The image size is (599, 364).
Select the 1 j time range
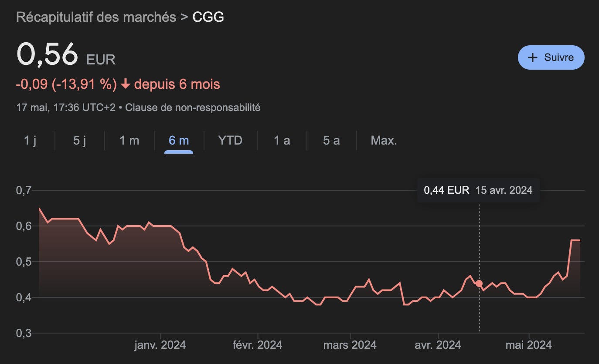[x=29, y=140]
